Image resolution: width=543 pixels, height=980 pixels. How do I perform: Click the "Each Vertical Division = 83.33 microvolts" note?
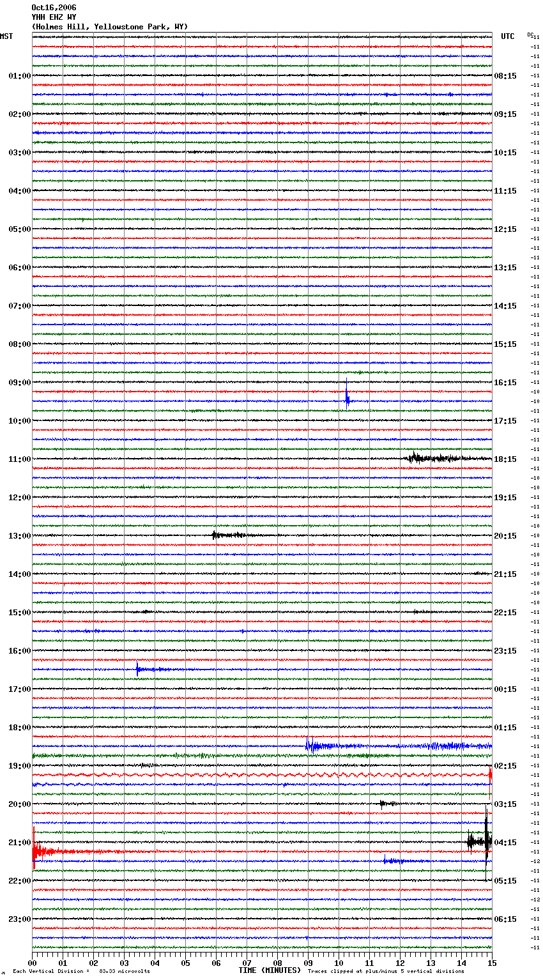[81, 972]
